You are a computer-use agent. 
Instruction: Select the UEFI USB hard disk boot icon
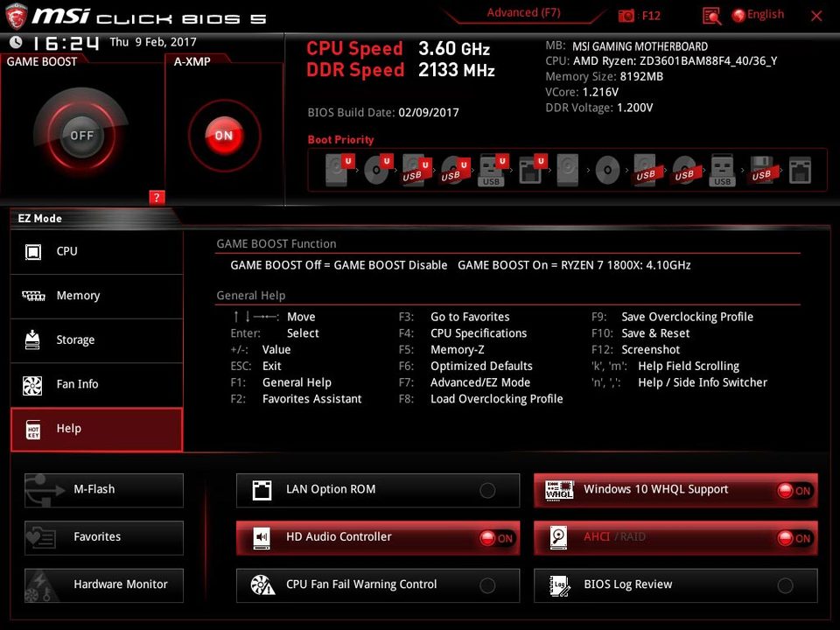coord(416,170)
